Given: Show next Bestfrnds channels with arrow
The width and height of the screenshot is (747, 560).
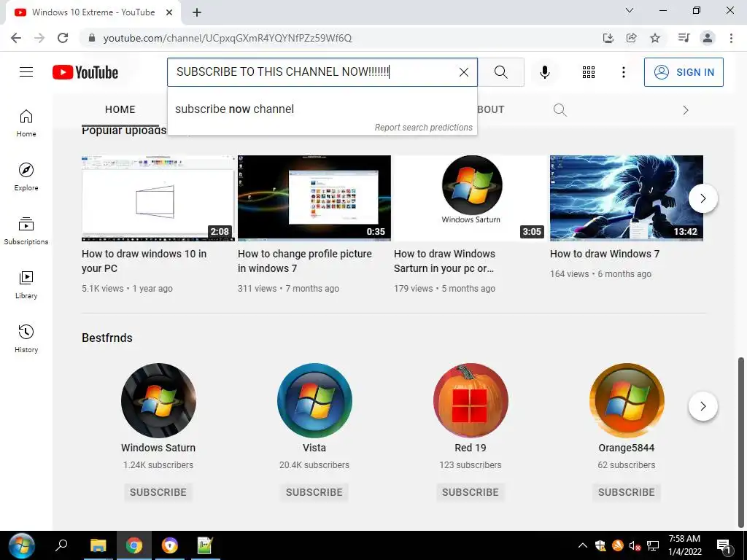Looking at the screenshot, I should tap(703, 406).
